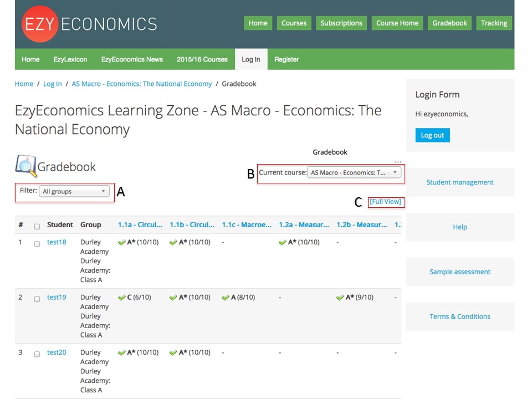Click test19's C (6/10) grade text
Image resolution: width=532 pixels, height=399 pixels.
(x=139, y=297)
